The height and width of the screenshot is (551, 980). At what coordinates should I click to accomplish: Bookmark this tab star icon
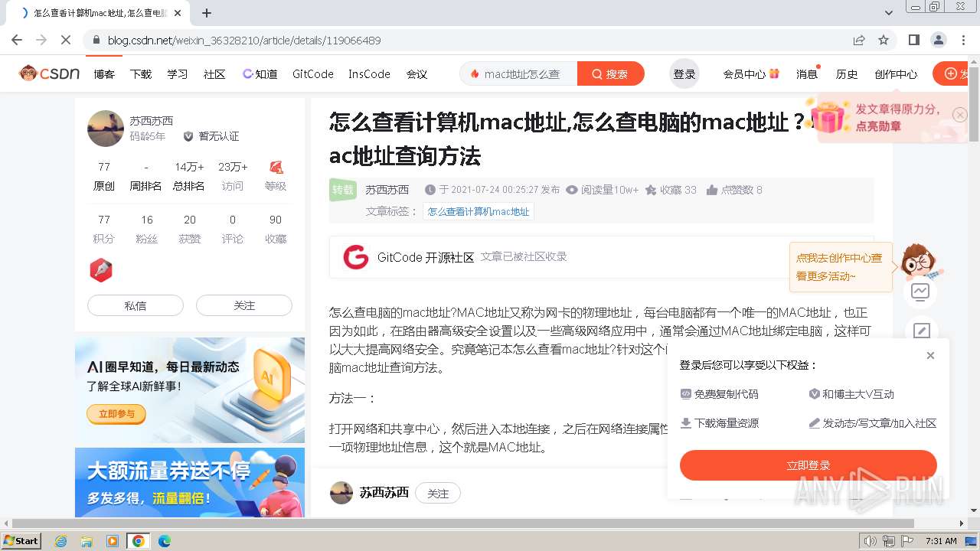coord(884,40)
